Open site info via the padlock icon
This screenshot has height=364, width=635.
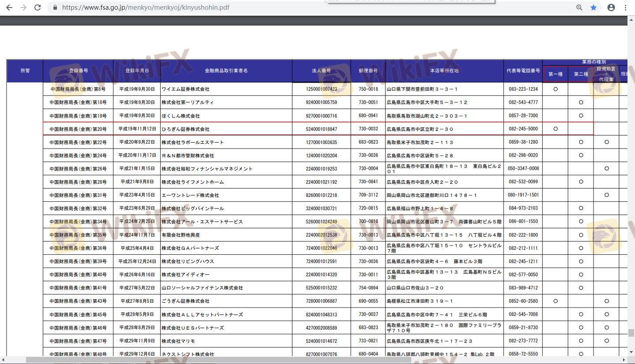pyautogui.click(x=55, y=7)
